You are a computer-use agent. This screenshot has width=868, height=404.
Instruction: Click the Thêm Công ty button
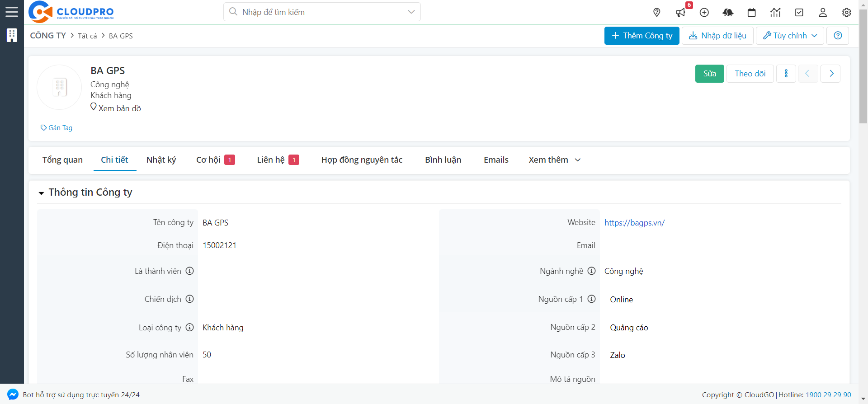pyautogui.click(x=642, y=36)
